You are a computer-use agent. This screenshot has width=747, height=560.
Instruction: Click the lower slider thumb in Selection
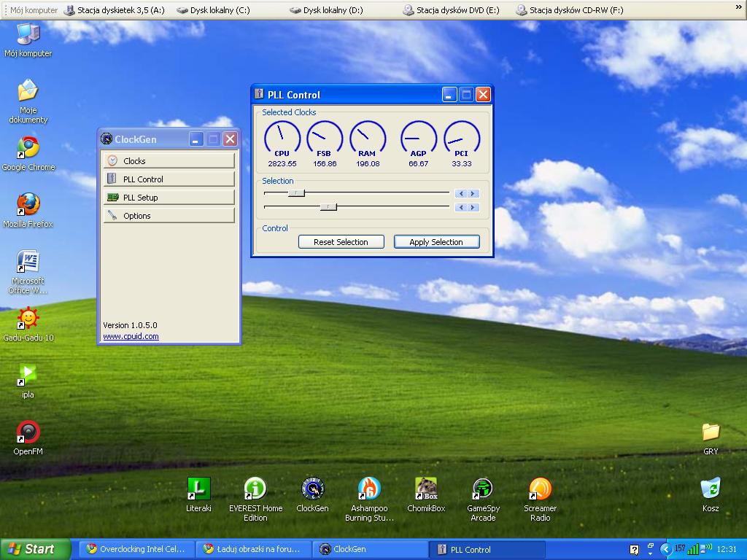(x=328, y=207)
